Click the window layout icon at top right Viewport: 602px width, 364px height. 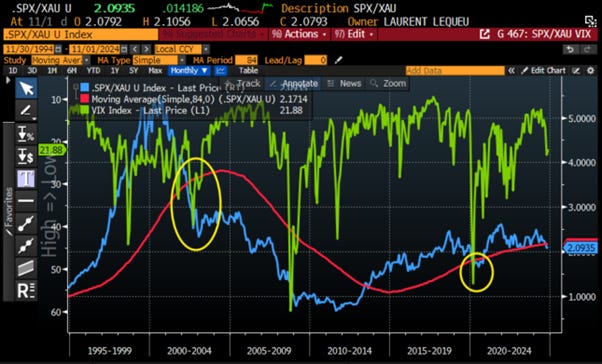tap(590, 21)
